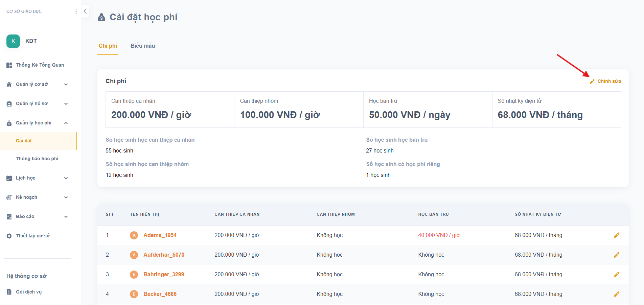Click the edit pencil icon for Aufderhar_5070
The height and width of the screenshot is (305, 644).
[x=616, y=255]
